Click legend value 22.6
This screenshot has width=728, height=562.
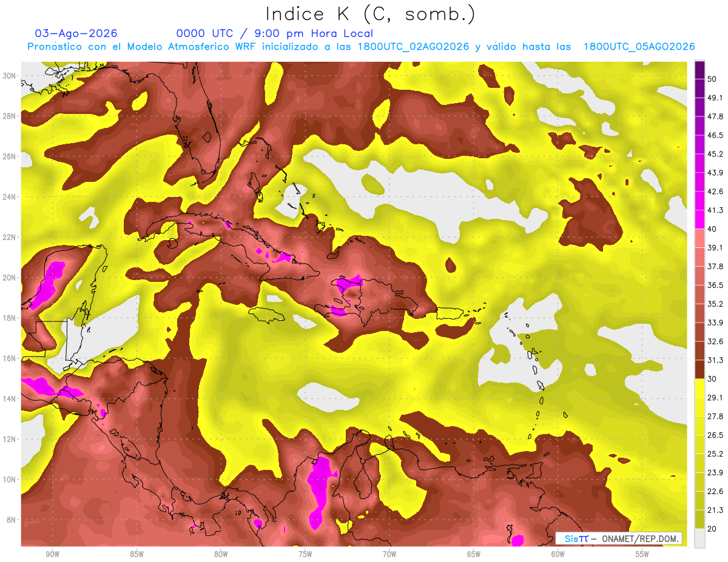[716, 491]
